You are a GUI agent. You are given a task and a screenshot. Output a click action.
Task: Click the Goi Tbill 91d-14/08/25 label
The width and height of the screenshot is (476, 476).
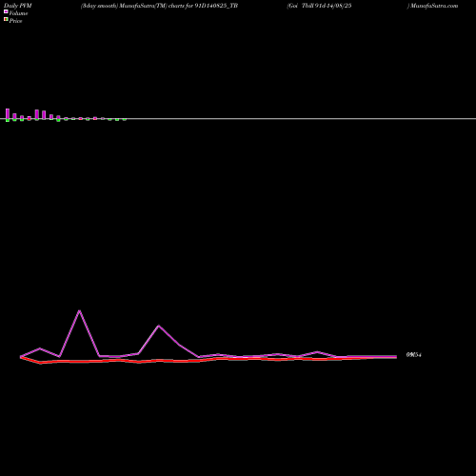[320, 6]
